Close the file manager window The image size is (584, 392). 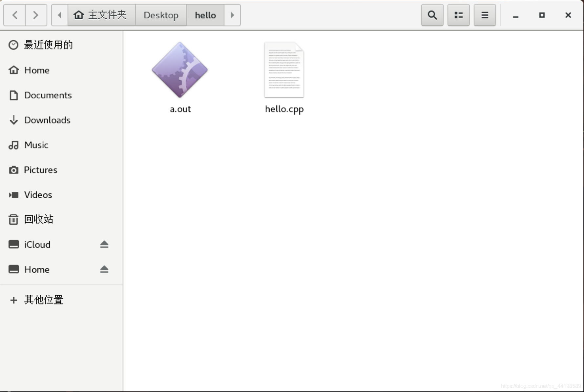[568, 15]
